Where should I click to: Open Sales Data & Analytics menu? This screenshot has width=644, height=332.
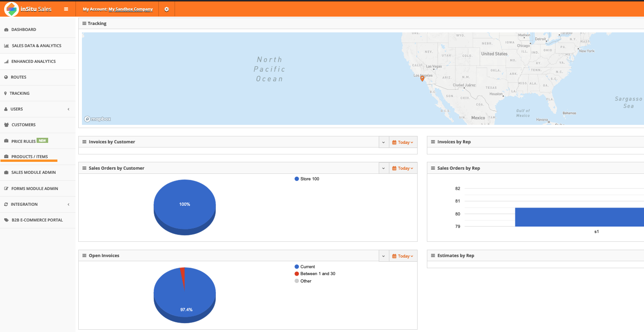(x=36, y=46)
